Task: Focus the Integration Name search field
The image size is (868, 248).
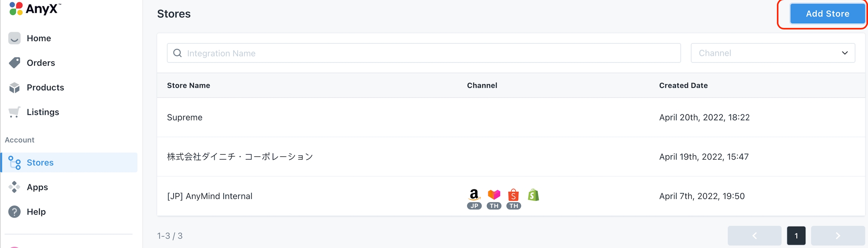Action: click(x=429, y=53)
